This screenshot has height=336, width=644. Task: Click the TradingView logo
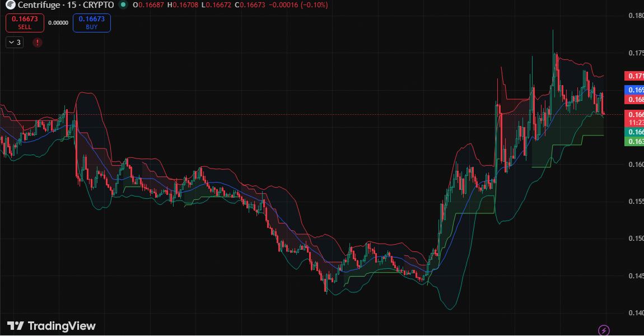coord(51,326)
